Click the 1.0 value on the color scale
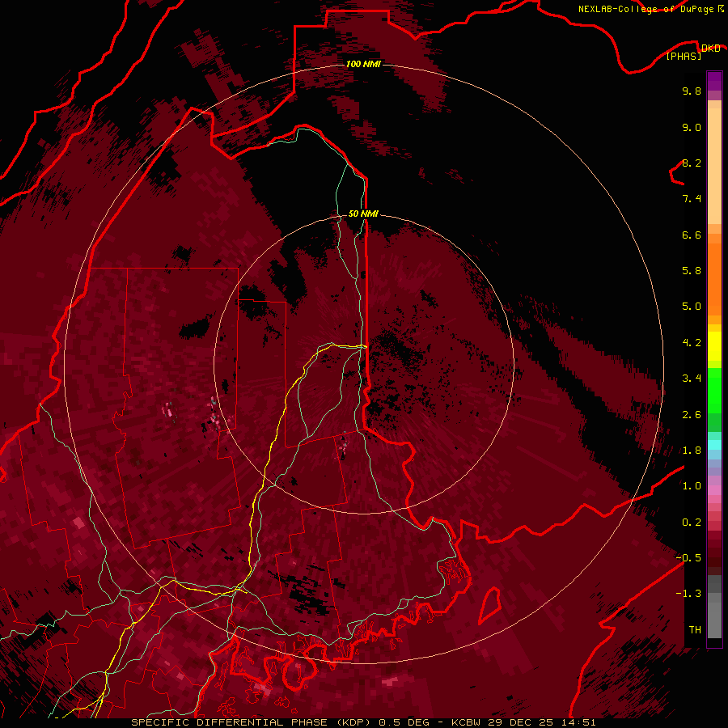This screenshot has width=728, height=728. (x=692, y=486)
